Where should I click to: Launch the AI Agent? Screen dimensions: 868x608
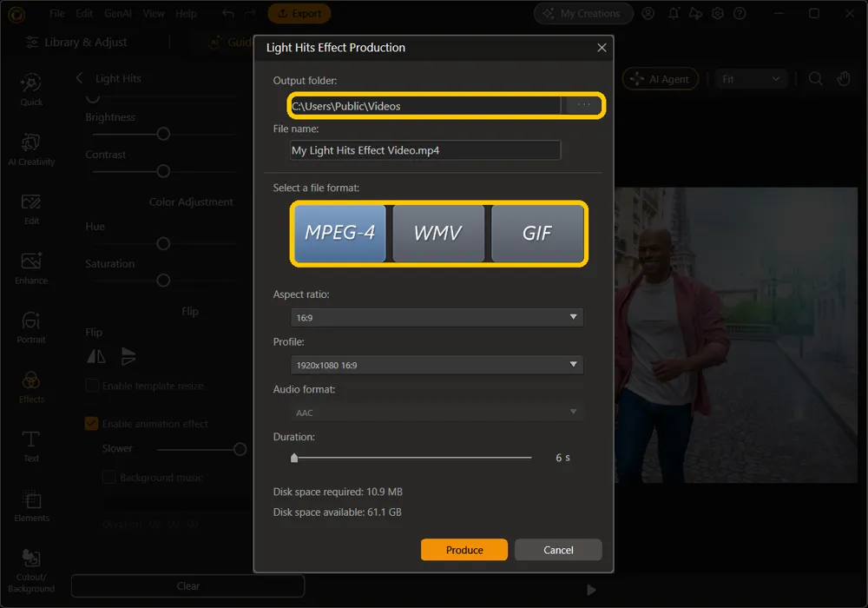(x=660, y=79)
